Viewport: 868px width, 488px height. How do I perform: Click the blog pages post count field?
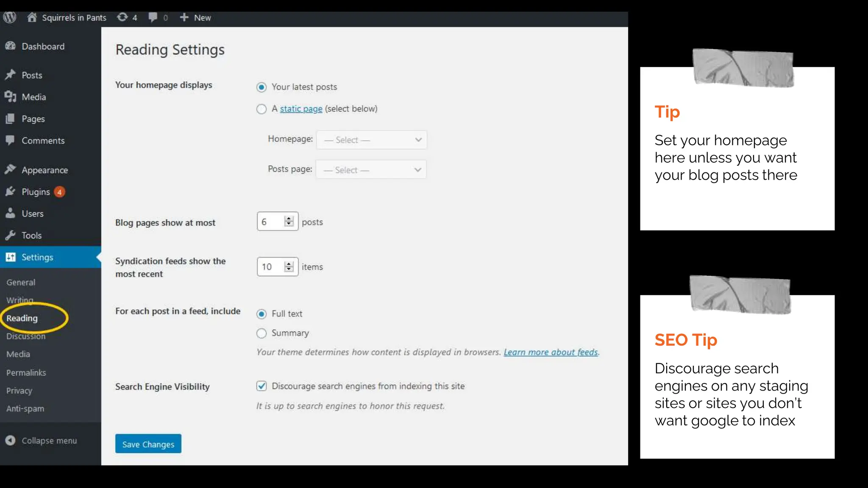[x=270, y=222]
